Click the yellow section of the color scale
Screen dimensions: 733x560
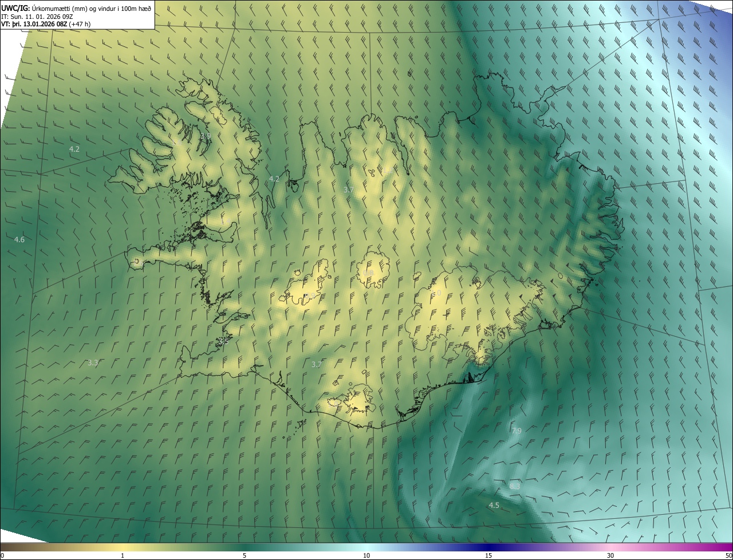click(123, 547)
